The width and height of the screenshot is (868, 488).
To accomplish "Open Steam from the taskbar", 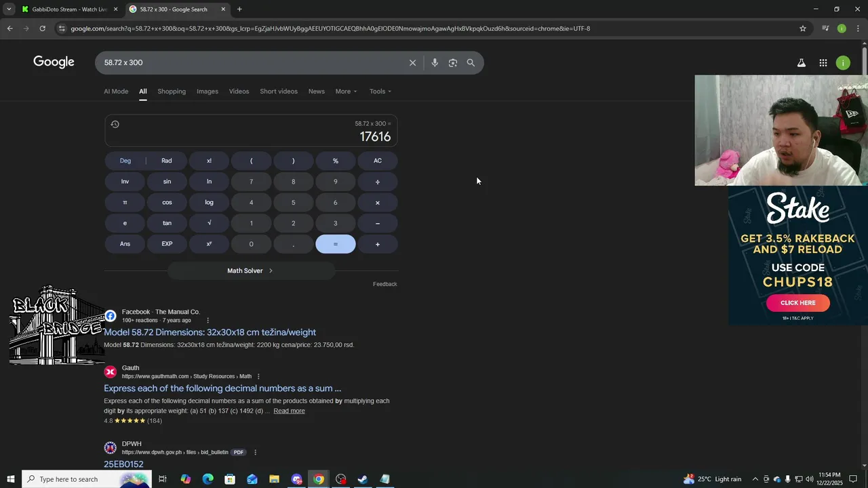I will tap(363, 479).
